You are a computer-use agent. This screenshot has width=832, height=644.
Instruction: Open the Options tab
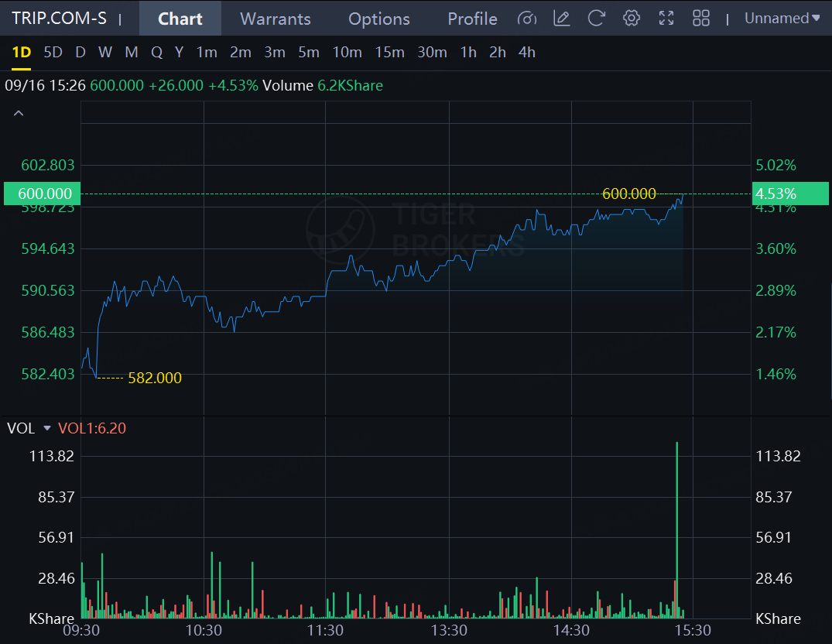click(x=379, y=19)
